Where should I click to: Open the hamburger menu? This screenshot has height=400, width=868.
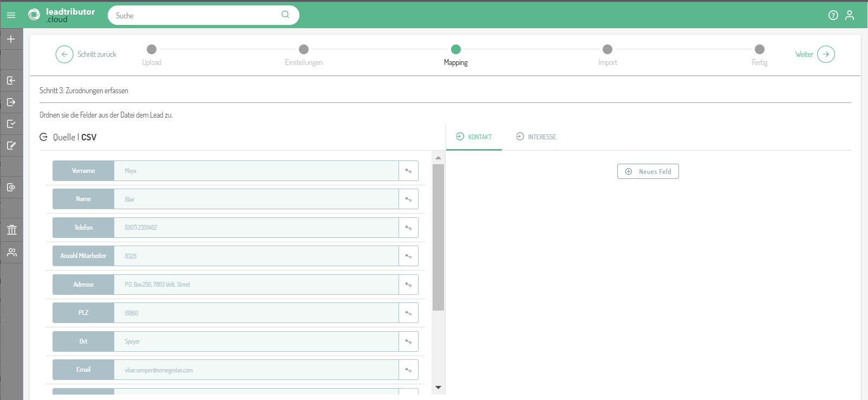11,15
